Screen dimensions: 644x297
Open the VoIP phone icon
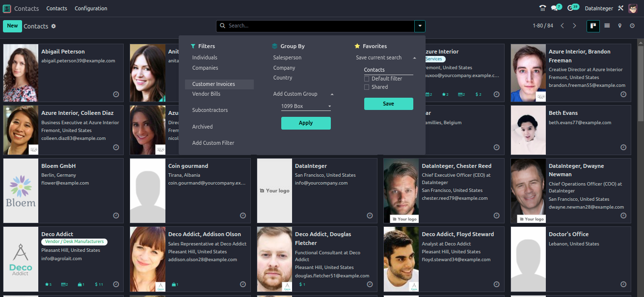(542, 8)
